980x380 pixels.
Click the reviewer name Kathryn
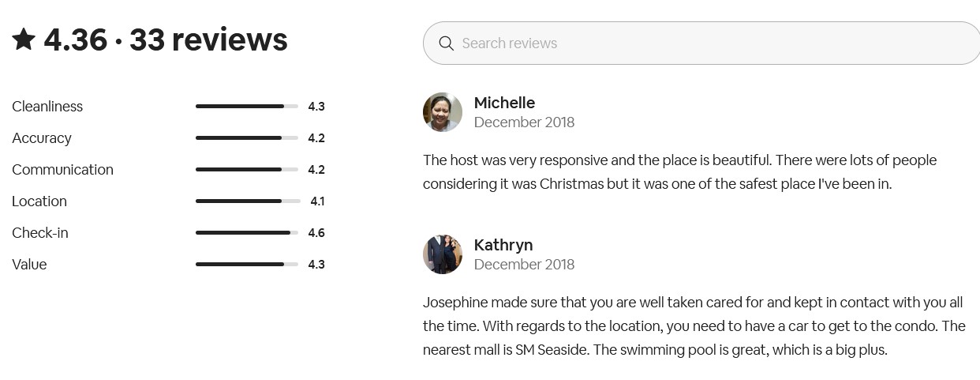(x=503, y=245)
